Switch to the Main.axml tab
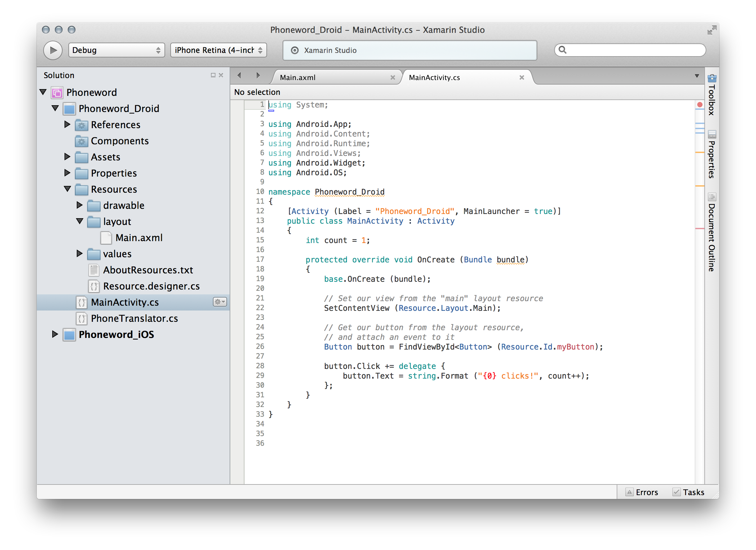The height and width of the screenshot is (550, 756). pyautogui.click(x=298, y=78)
